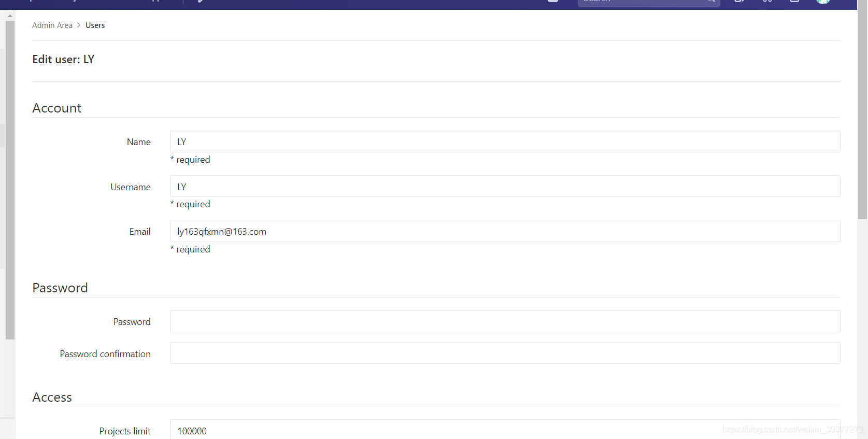Focus the Username input field

point(505,186)
